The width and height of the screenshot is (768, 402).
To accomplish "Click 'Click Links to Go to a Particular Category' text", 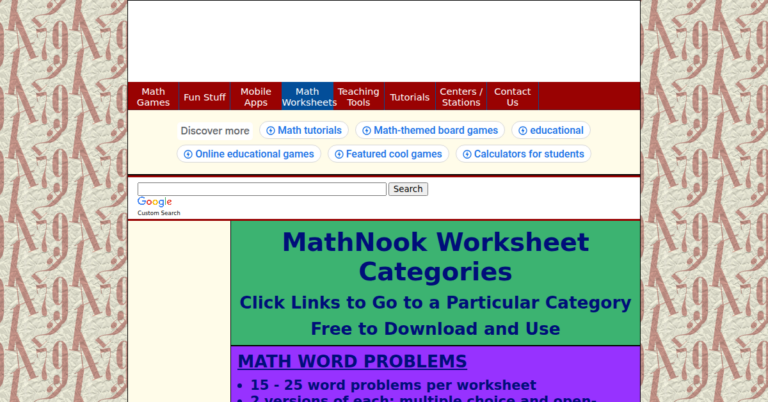I will tap(435, 303).
